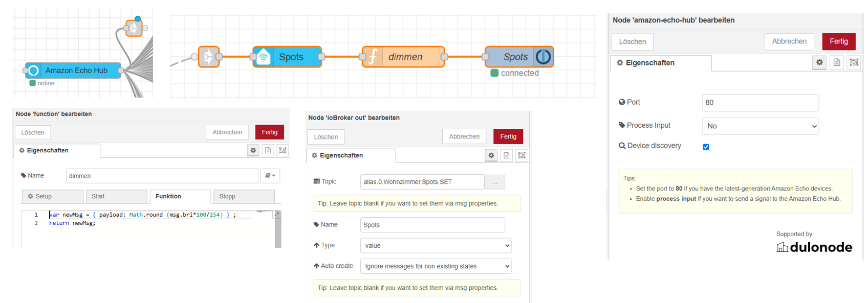This screenshot has width=868, height=303.
Task: Switch to the Stopp tab
Action: point(244,196)
